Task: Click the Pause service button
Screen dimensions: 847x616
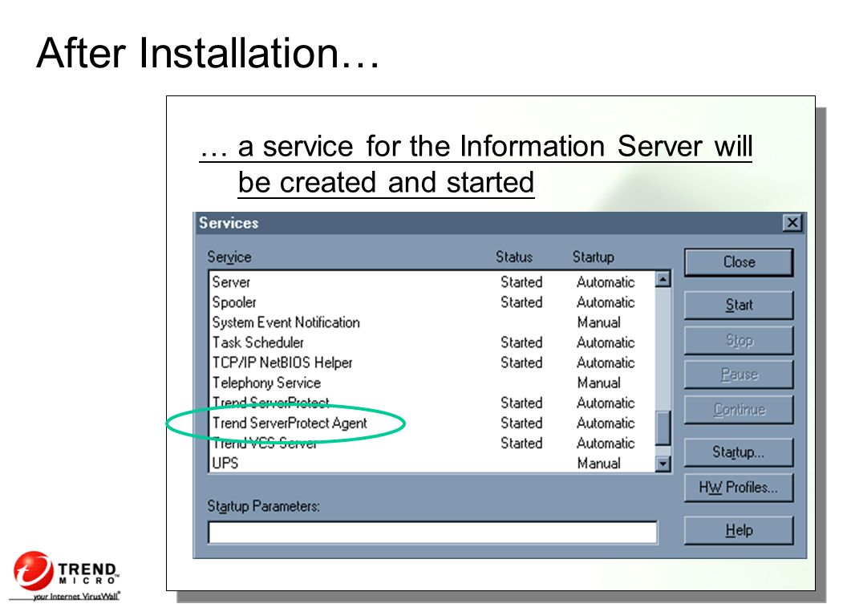Action: click(x=739, y=375)
